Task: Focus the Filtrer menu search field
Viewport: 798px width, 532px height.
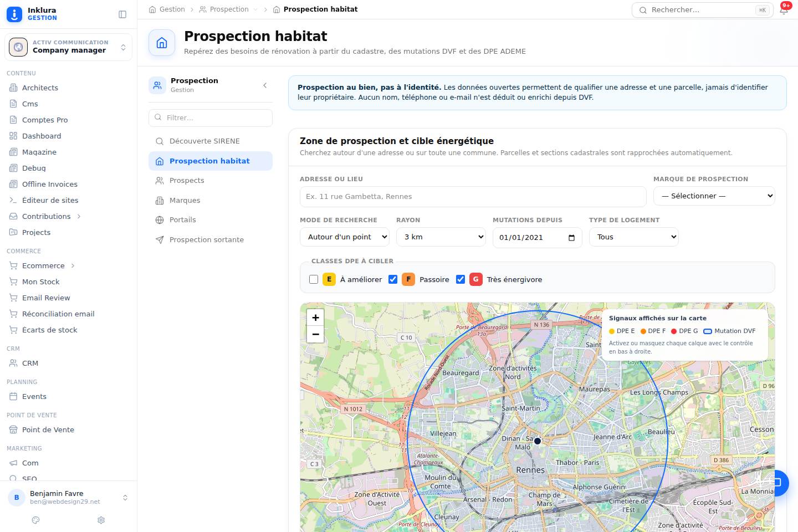Action: 211,118
